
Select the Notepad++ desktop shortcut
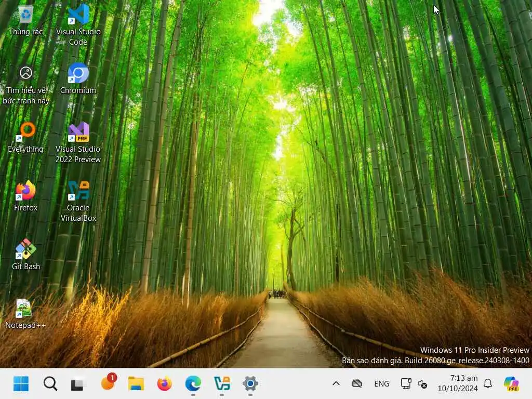pos(25,313)
